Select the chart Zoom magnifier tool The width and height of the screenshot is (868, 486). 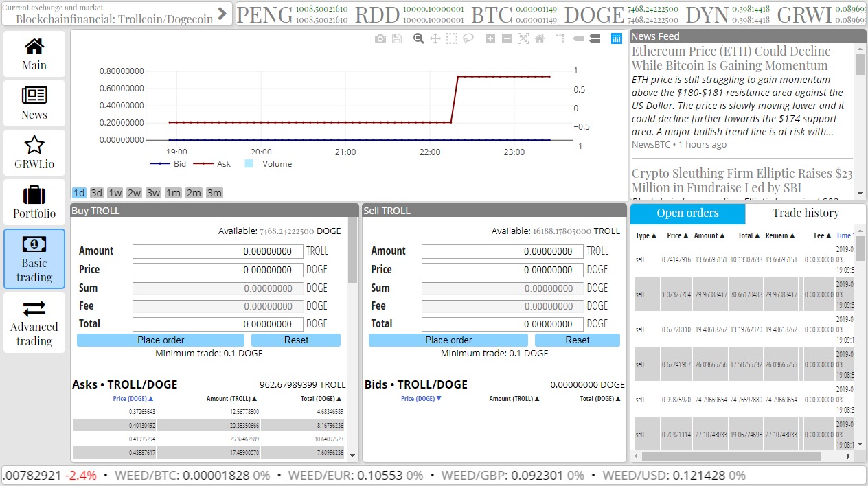click(418, 39)
